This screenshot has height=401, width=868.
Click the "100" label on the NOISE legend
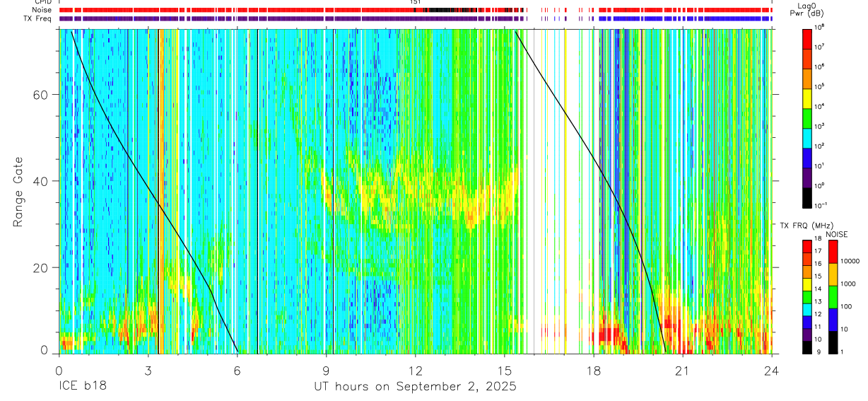click(848, 307)
